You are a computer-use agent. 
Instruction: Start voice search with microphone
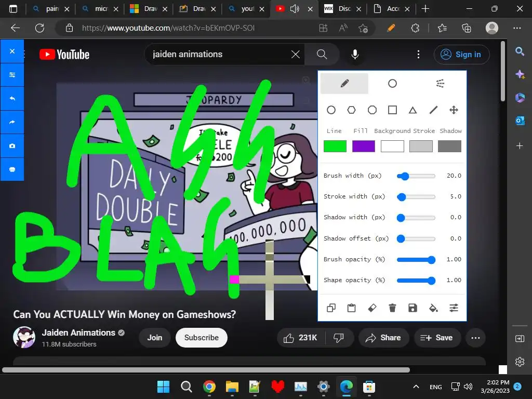[355, 54]
